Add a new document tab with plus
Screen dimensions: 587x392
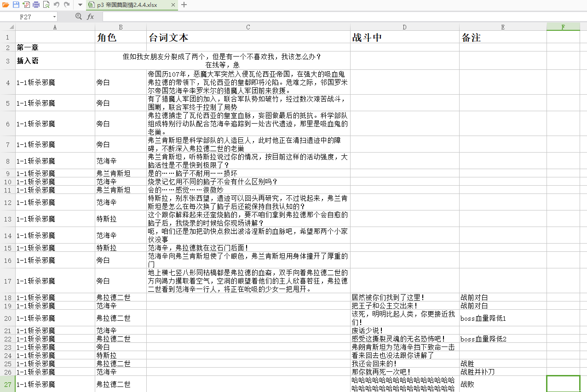point(184,5)
